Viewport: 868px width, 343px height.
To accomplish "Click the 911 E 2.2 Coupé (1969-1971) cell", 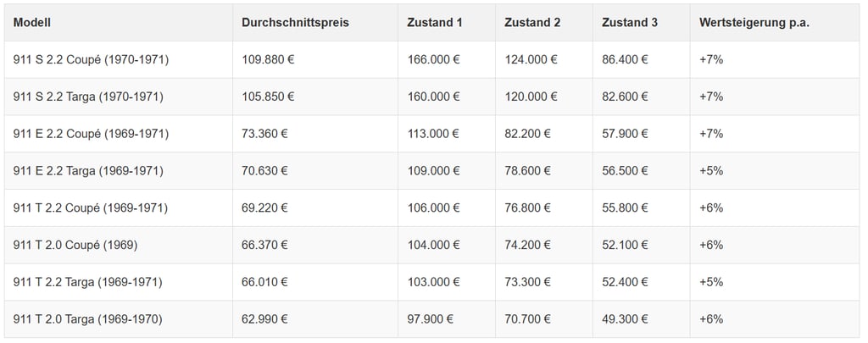I will click(x=119, y=134).
